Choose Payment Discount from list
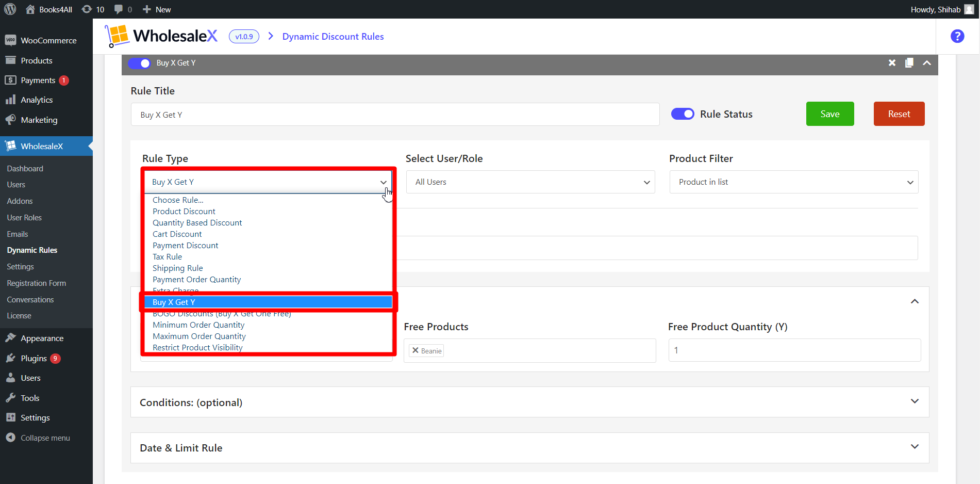This screenshot has height=484, width=980. pyautogui.click(x=186, y=245)
